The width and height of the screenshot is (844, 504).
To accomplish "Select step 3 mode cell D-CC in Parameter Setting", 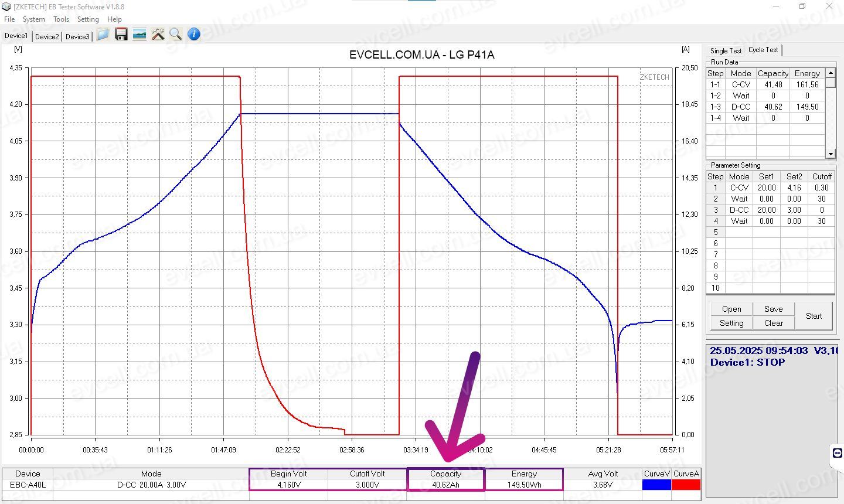I will (739, 210).
